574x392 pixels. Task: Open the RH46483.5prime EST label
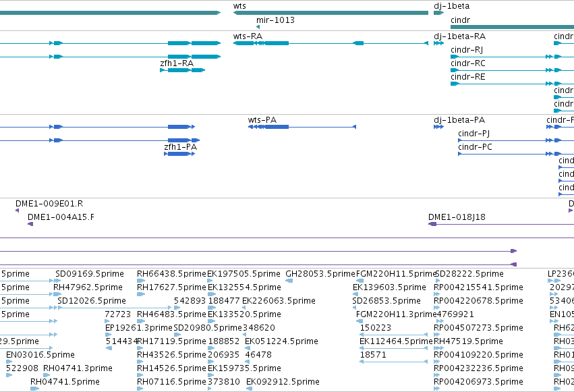click(x=171, y=314)
